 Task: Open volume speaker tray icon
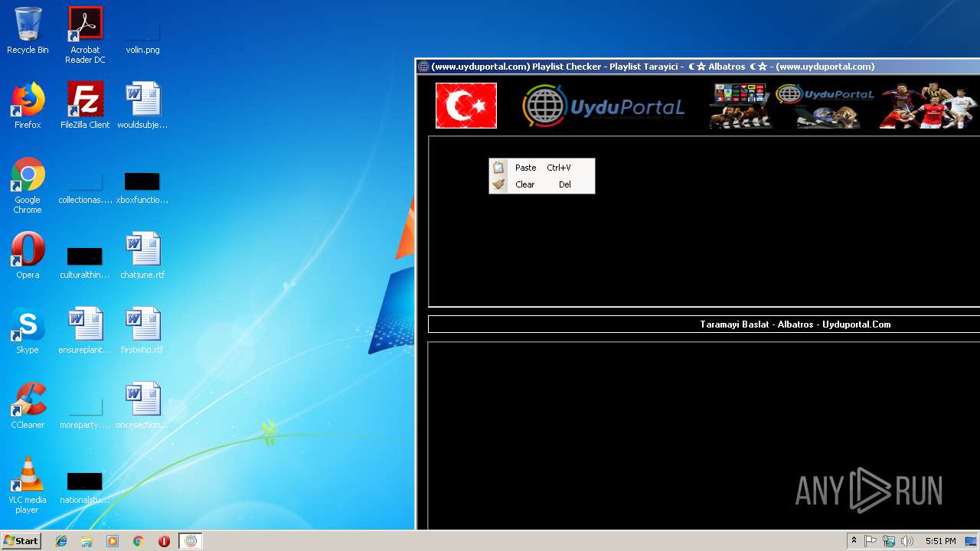click(x=907, y=541)
